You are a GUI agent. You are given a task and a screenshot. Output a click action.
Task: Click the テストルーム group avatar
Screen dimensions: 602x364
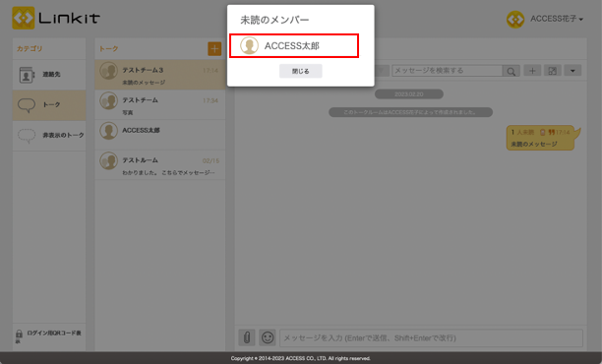pyautogui.click(x=108, y=161)
